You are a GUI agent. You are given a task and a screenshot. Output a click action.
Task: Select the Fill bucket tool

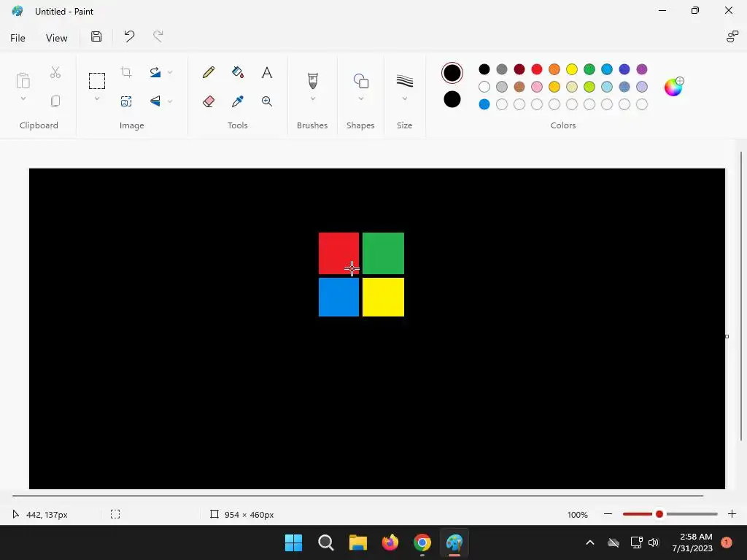[x=238, y=72]
